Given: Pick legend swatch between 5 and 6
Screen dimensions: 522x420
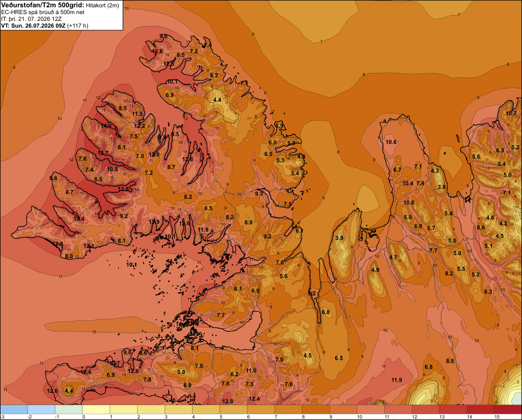Looking at the screenshot, I should click(233, 410).
